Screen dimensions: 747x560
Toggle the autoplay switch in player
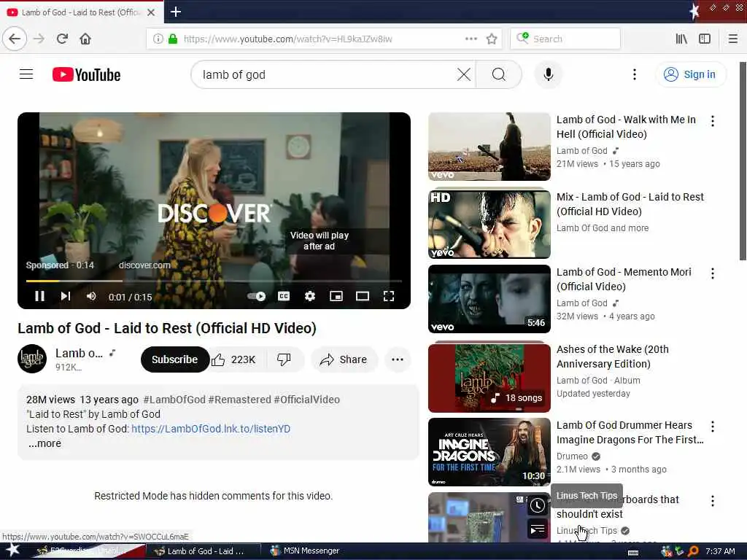coord(257,296)
